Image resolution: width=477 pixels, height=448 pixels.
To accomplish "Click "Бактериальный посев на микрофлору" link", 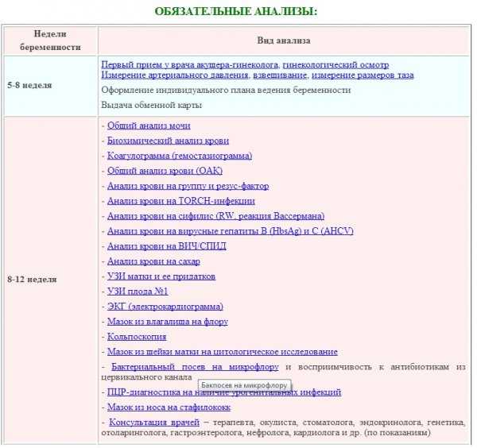I will [195, 367].
